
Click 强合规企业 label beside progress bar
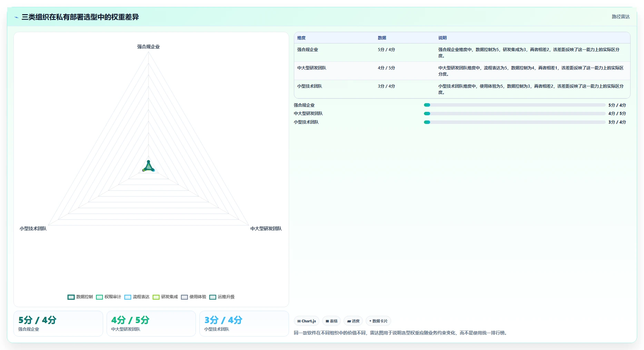(304, 105)
